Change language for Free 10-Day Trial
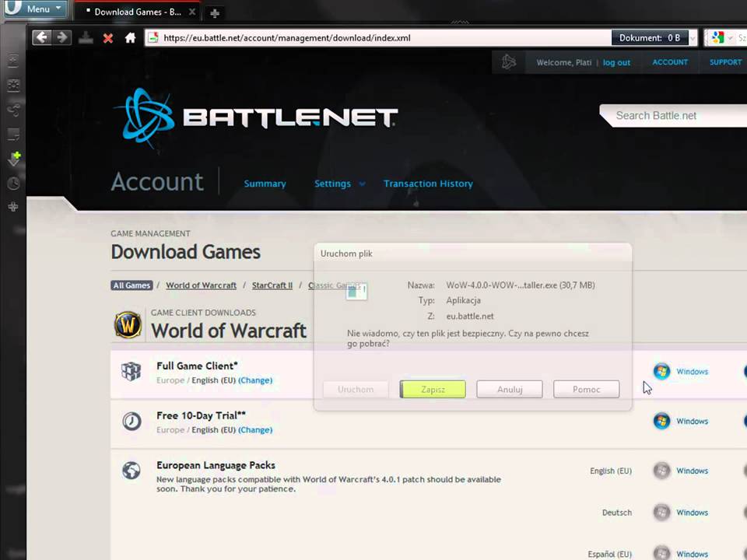This screenshot has height=560, width=747. coord(255,429)
